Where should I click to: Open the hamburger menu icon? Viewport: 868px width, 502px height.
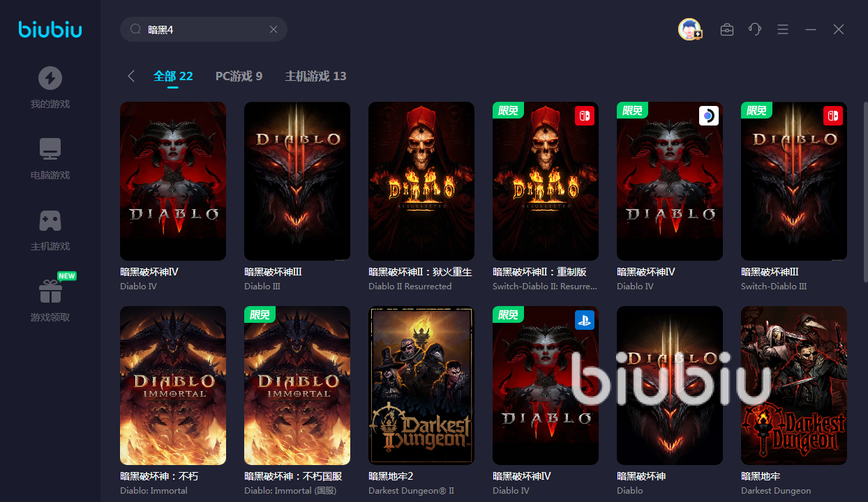[x=782, y=29]
